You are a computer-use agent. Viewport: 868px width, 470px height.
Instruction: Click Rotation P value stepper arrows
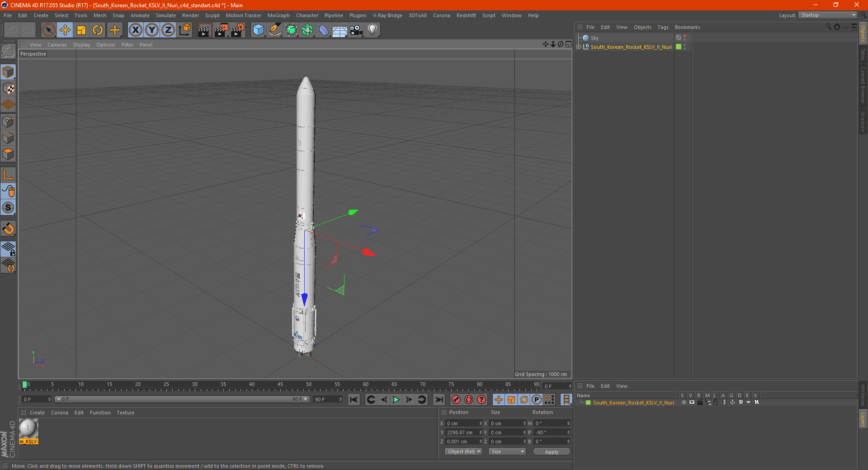tap(568, 432)
